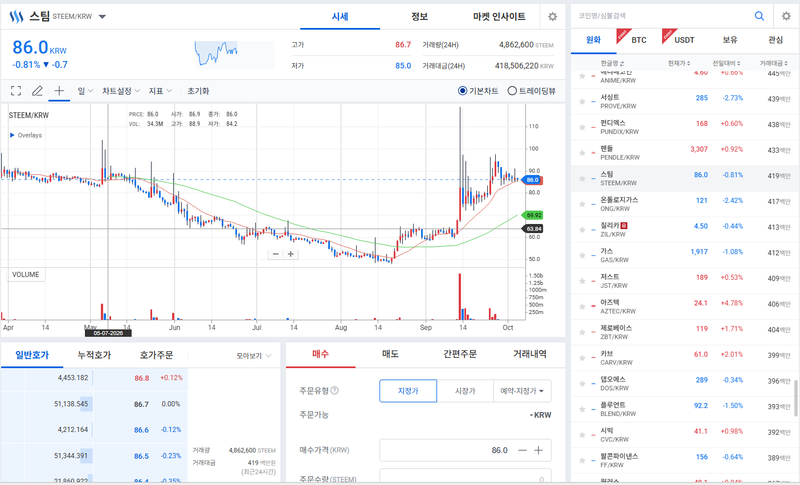Favorite star for PROVE/KRW row
The height and width of the screenshot is (485, 800).
[x=582, y=101]
